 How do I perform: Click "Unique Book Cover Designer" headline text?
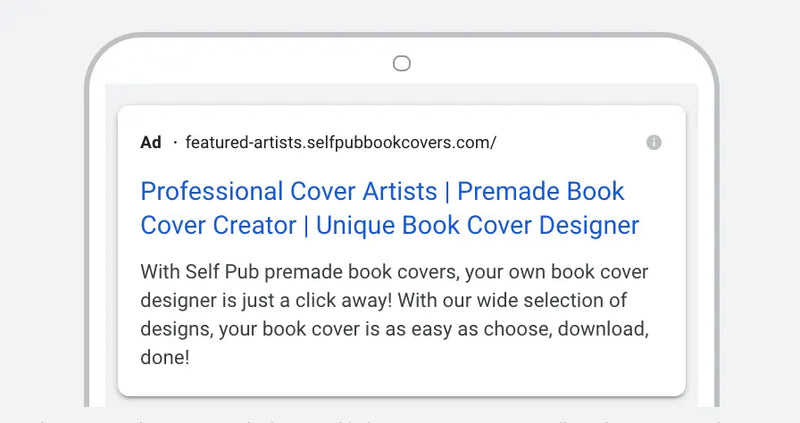[477, 225]
